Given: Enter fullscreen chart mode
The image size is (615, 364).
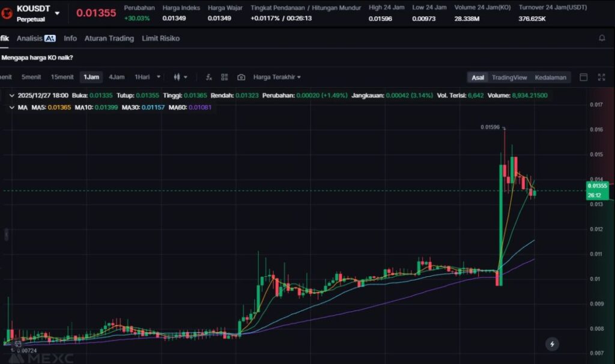Looking at the screenshot, I should tap(601, 77).
